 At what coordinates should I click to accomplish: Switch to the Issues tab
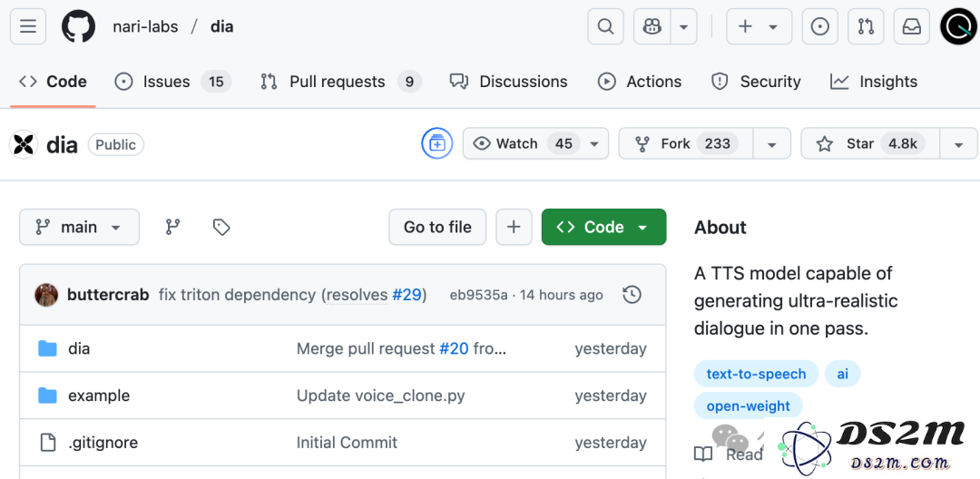pyautogui.click(x=173, y=82)
